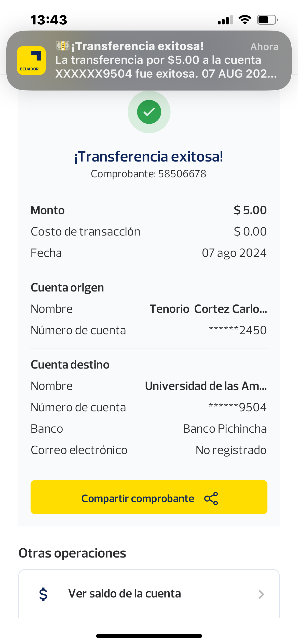
Task: Tap the share icon on yellow button
Action: 211,498
